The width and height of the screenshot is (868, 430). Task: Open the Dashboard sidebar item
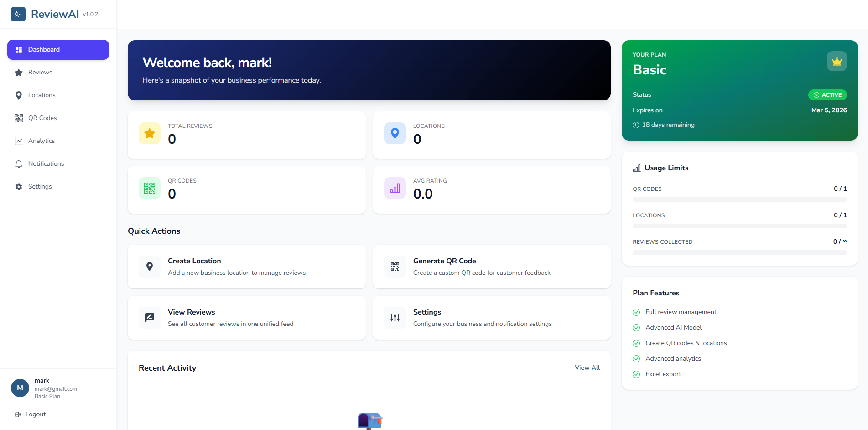pos(58,50)
